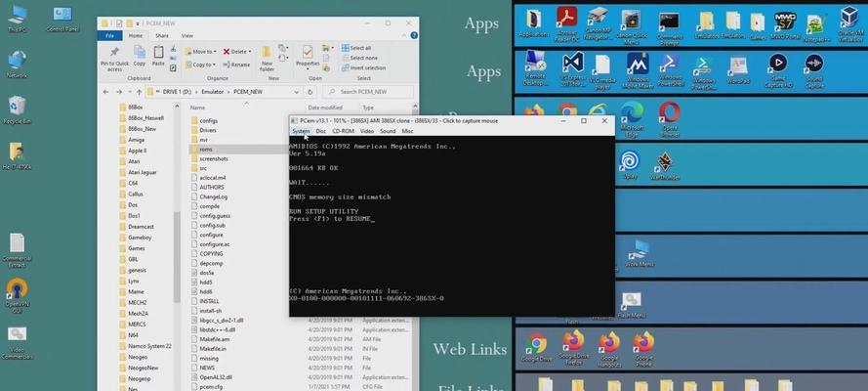Select the Amiga folder in navigation tree
The height and width of the screenshot is (391, 868).
click(x=132, y=140)
